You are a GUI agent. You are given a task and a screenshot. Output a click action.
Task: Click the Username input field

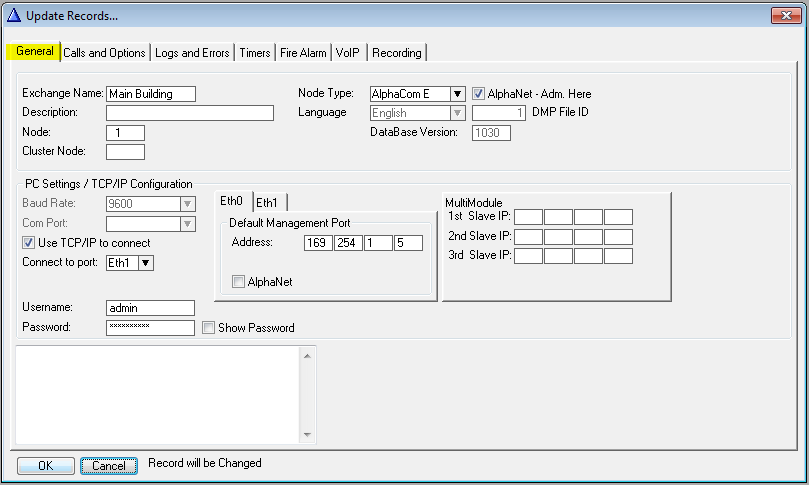click(x=150, y=308)
